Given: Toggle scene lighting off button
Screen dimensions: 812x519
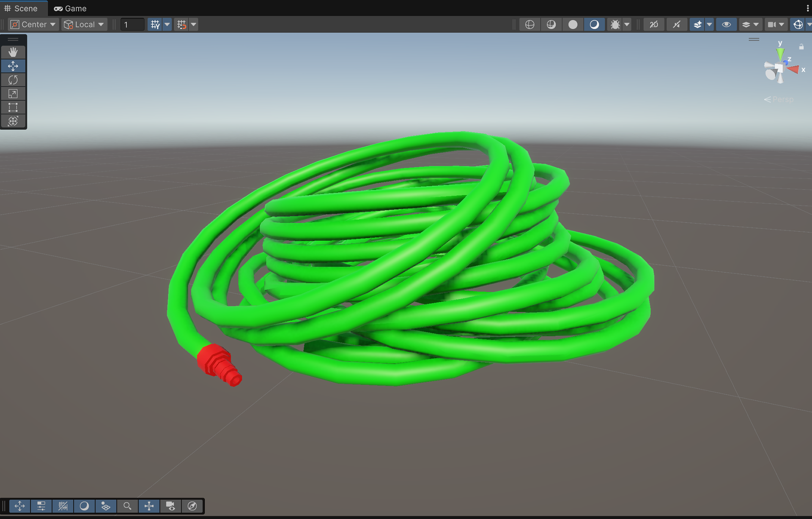Looking at the screenshot, I should click(676, 25).
